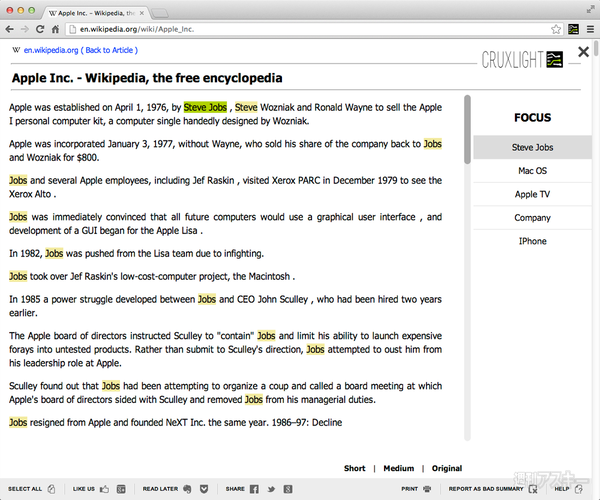Click the Select All label
This screenshot has width=600, height=500.
pyautogui.click(x=25, y=489)
